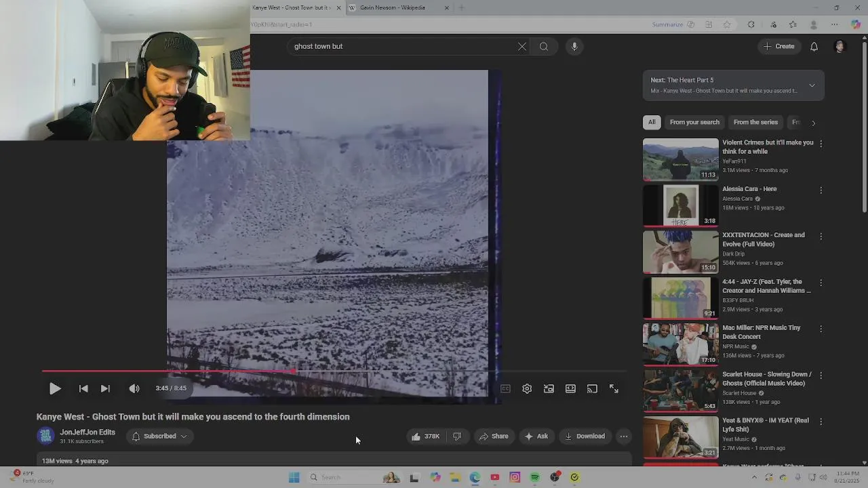Open the Violent Crimes video thumbnail

point(680,159)
